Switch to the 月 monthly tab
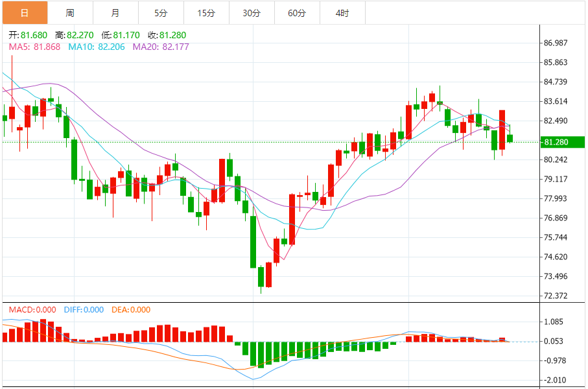Screen dimensions: 588x389 pyautogui.click(x=115, y=13)
